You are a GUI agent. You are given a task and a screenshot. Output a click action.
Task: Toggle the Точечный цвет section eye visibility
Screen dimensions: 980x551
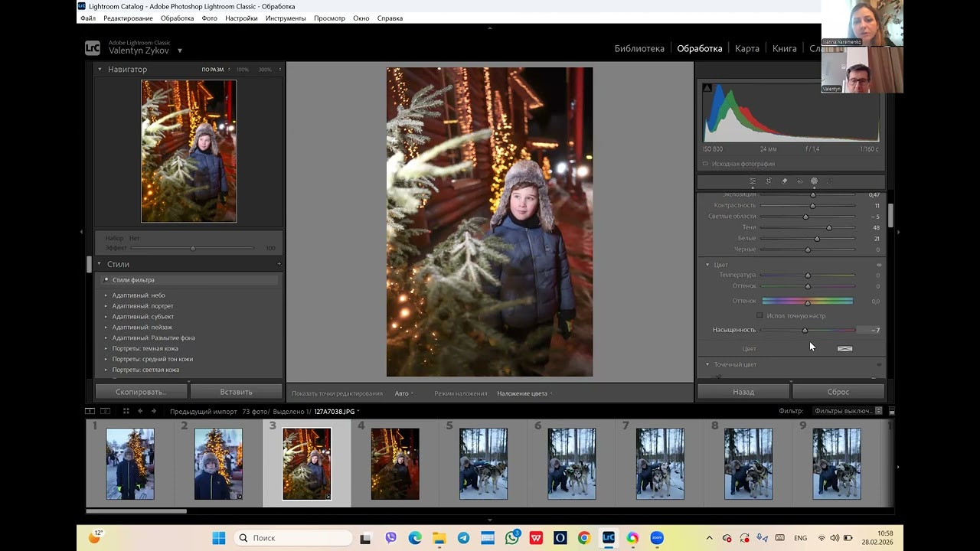tap(879, 364)
